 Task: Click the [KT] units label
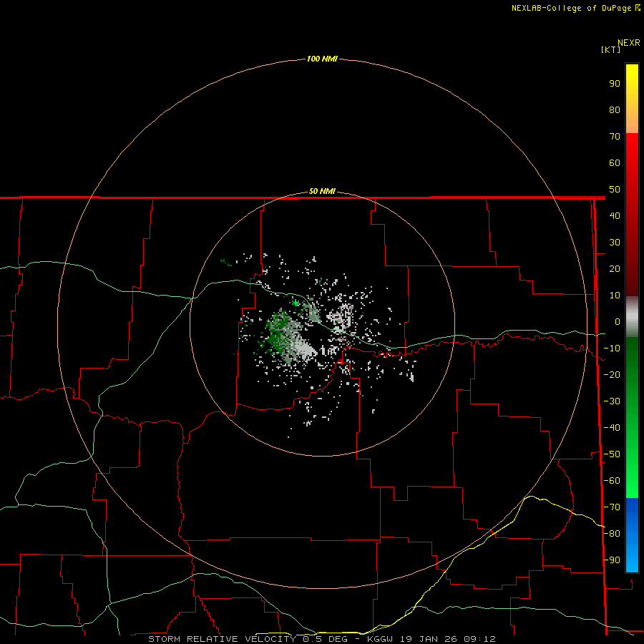point(610,49)
